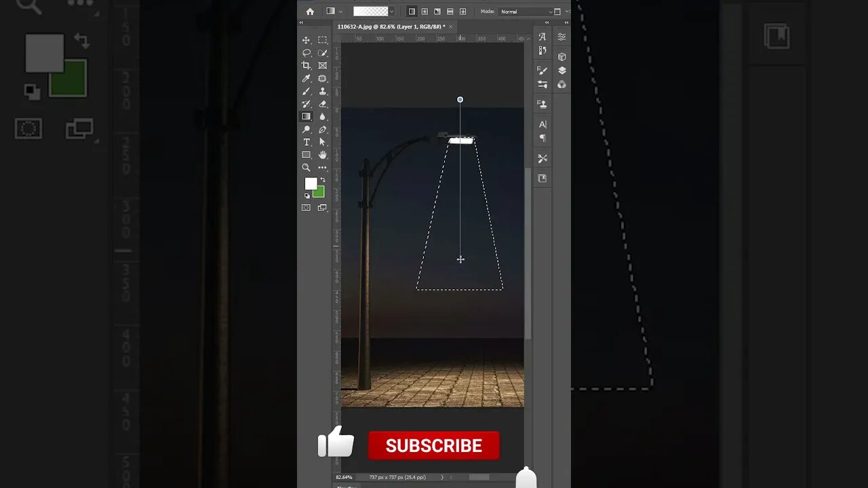
Task: Open the Notes panel icon
Action: [x=542, y=178]
